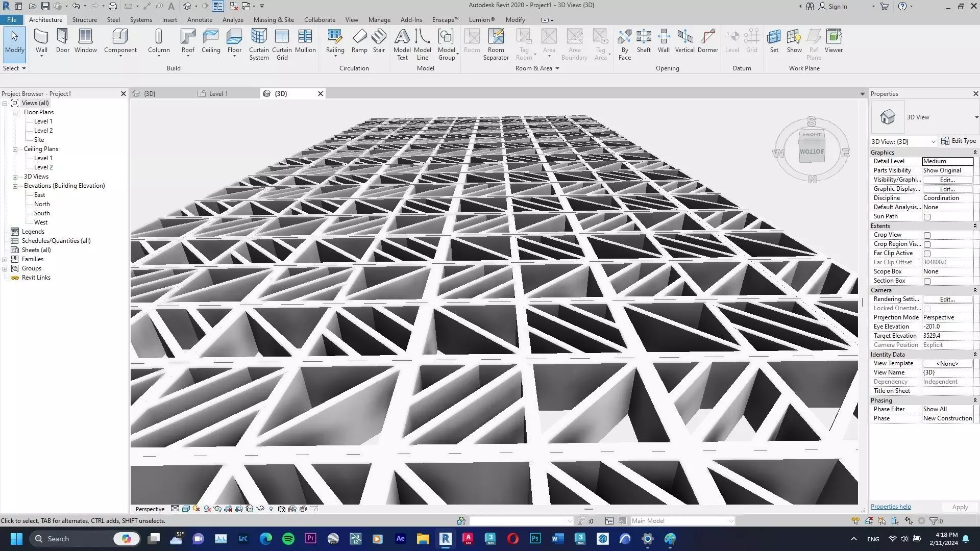
Task: Enable the Sun Path checkbox
Action: click(927, 217)
